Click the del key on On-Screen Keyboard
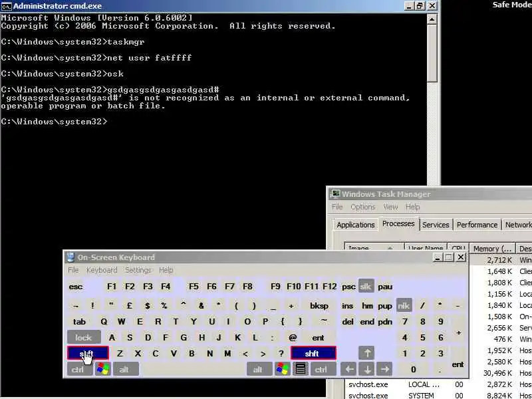This screenshot has width=532, height=399. pyautogui.click(x=348, y=321)
